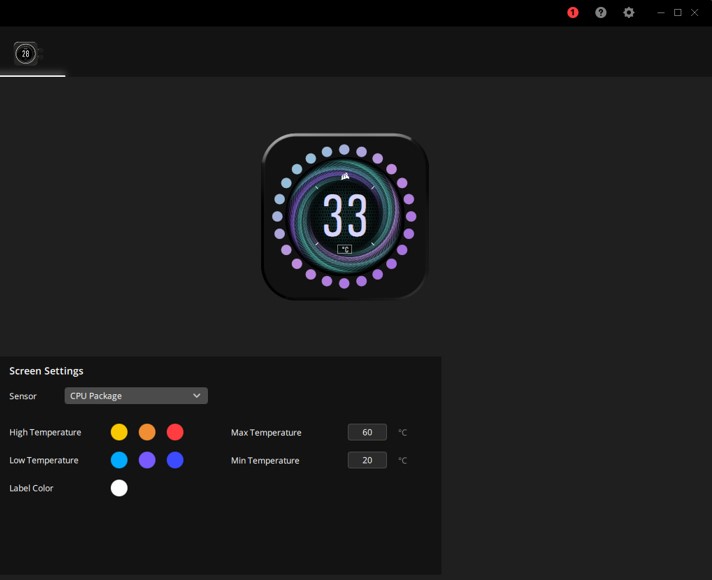712x580 pixels.
Task: Pick the purple Low Temperature color swatch
Action: point(147,460)
